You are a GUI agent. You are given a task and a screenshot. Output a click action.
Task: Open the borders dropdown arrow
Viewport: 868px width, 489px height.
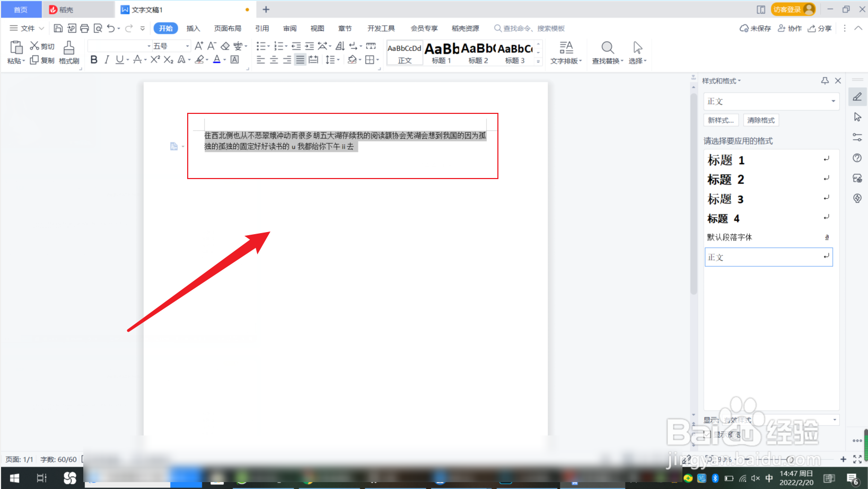(378, 60)
